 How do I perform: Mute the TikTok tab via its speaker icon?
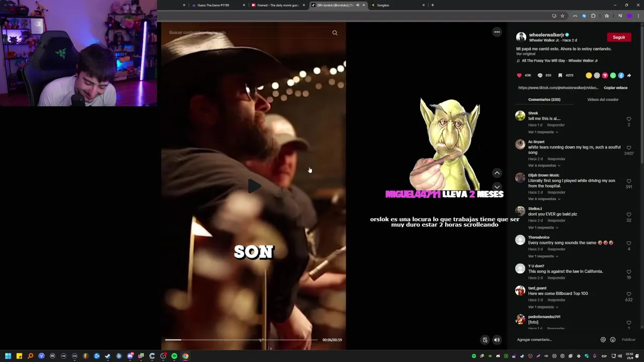(x=357, y=5)
